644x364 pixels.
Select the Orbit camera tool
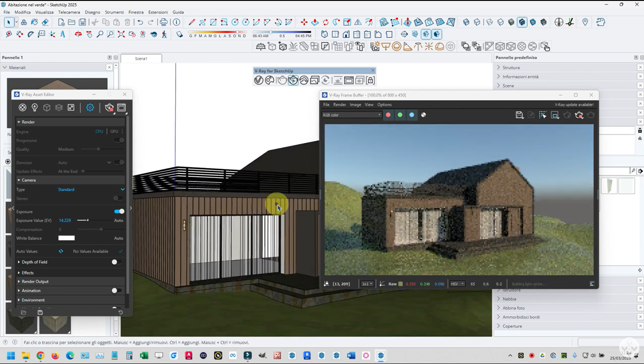click(78, 34)
